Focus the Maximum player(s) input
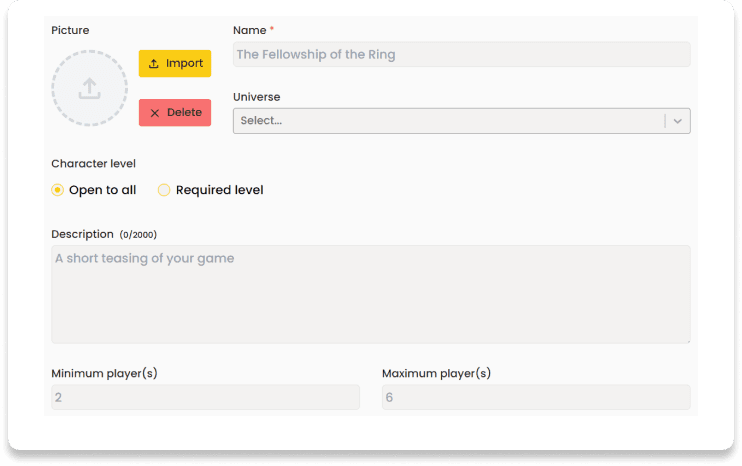Viewport: 742px width, 466px height. pos(536,397)
